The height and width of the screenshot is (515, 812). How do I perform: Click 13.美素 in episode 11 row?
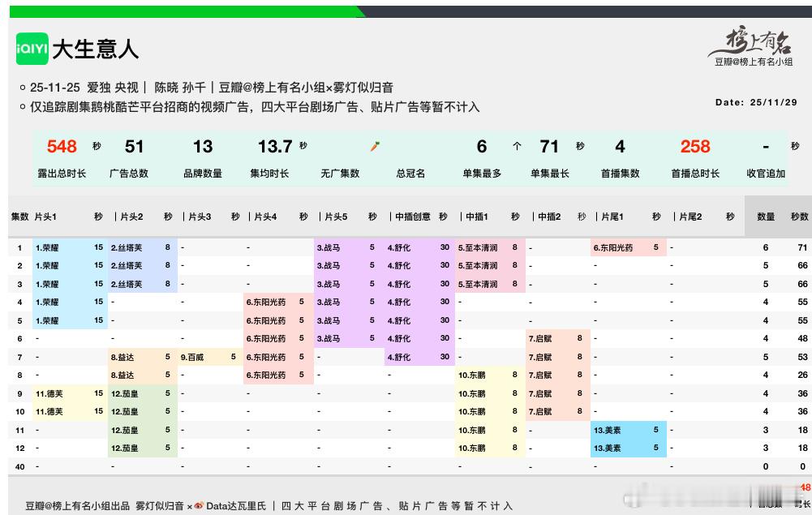607,430
